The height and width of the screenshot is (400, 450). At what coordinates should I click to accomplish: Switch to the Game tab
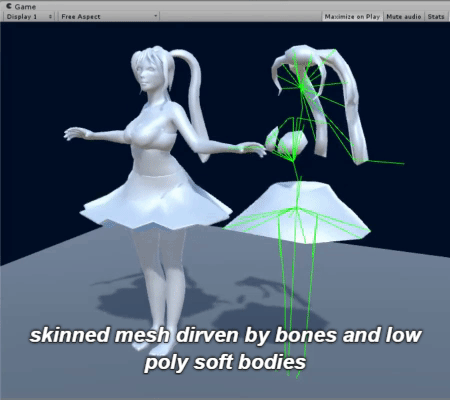(x=21, y=6)
